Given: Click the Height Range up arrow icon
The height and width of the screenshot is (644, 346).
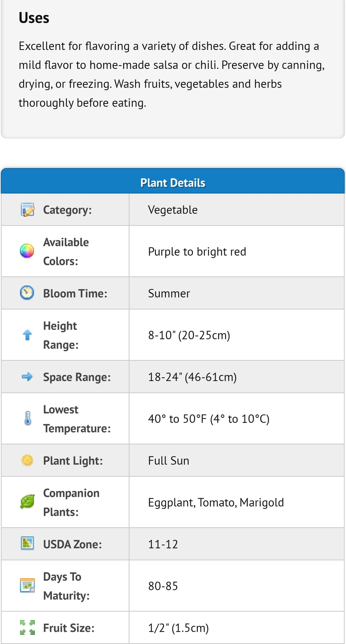Looking at the screenshot, I should tap(27, 335).
